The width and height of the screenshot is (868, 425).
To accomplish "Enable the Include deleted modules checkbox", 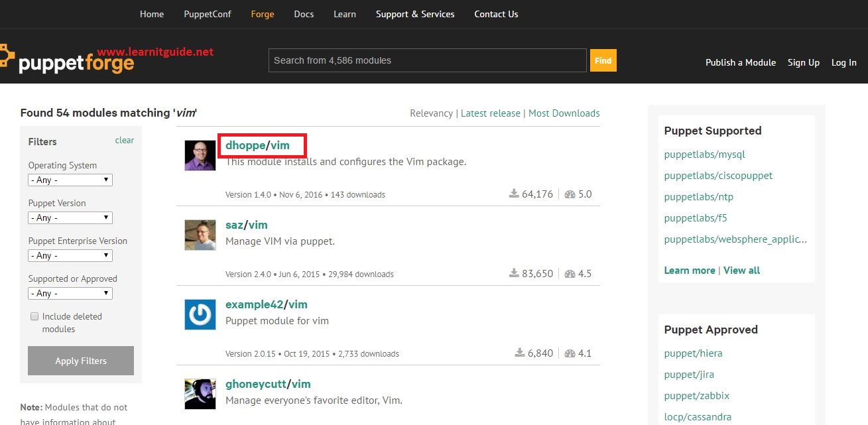I will click(34, 316).
